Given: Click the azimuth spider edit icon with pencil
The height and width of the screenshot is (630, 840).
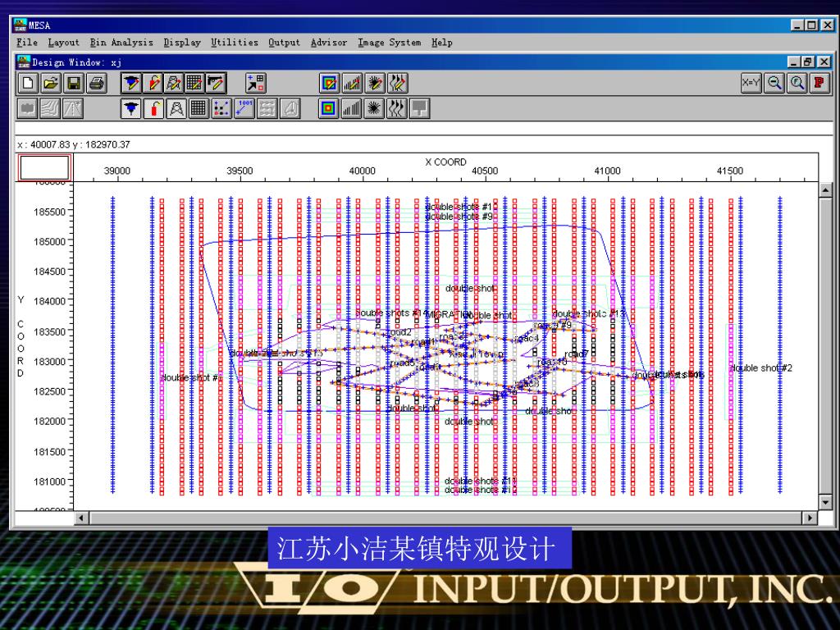Looking at the screenshot, I should pos(374,83).
